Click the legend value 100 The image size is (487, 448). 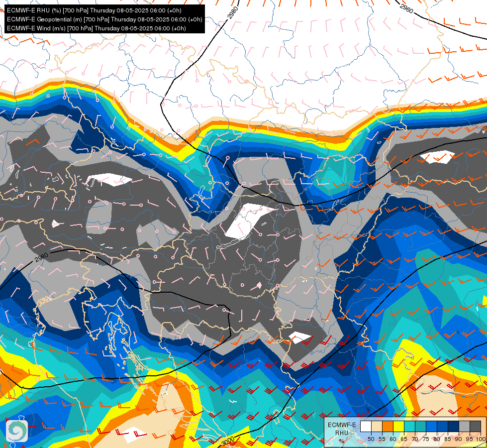[481, 439]
